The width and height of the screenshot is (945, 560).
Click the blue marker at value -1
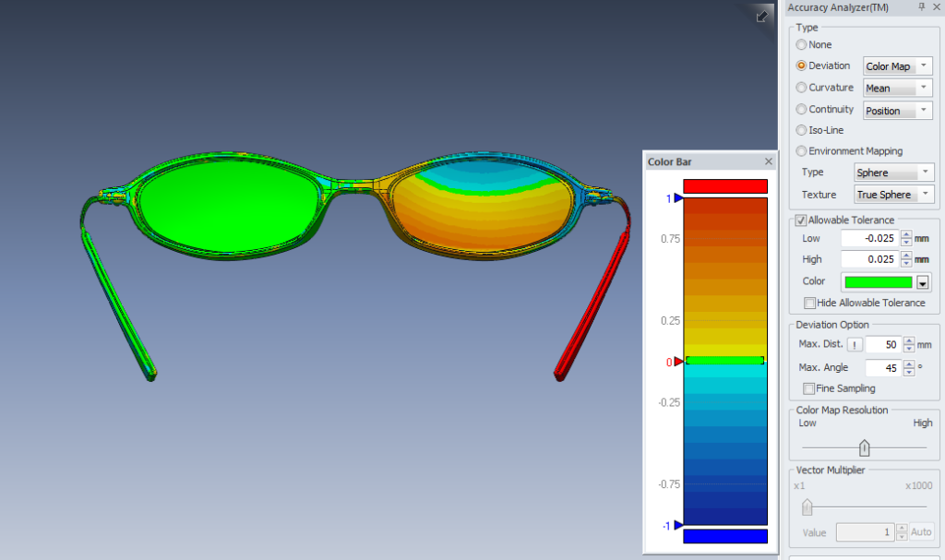[x=677, y=524]
